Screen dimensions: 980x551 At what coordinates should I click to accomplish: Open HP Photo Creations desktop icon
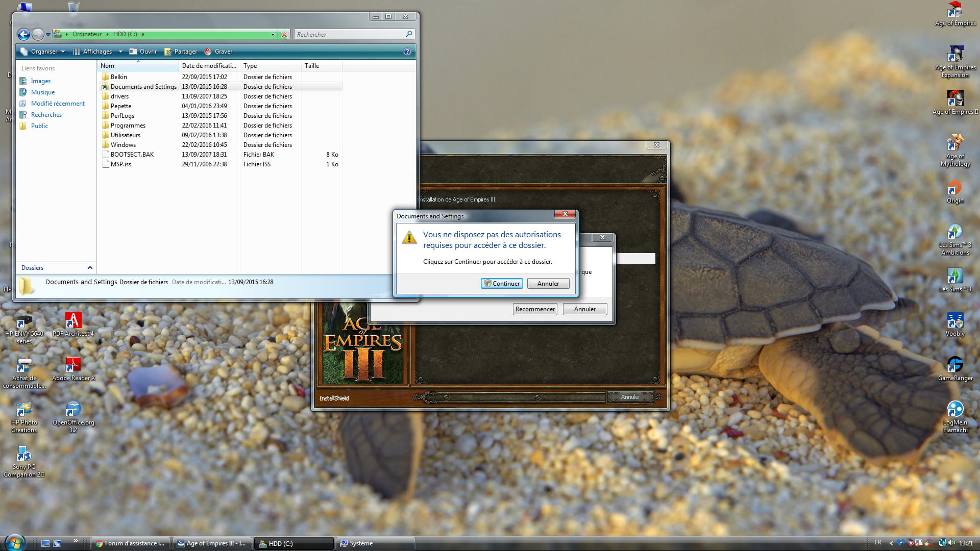pyautogui.click(x=24, y=417)
